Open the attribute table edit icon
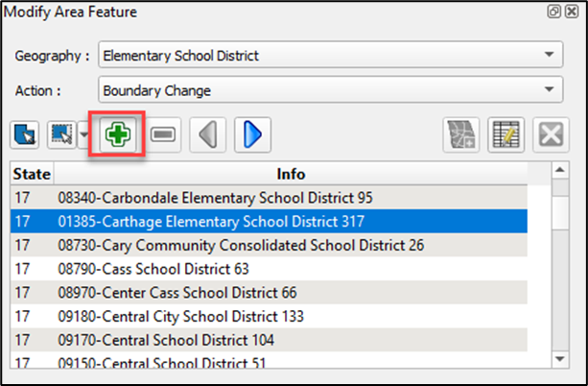 tap(505, 136)
